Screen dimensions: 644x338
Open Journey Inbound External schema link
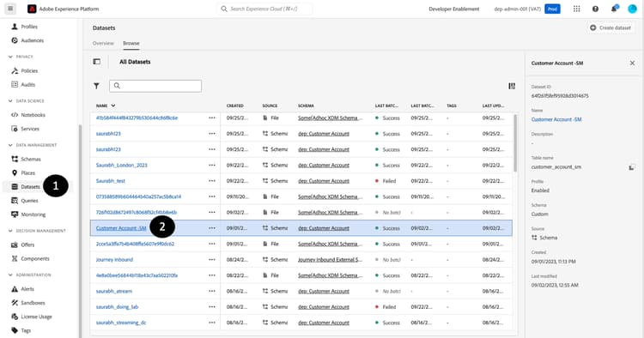(x=331, y=260)
